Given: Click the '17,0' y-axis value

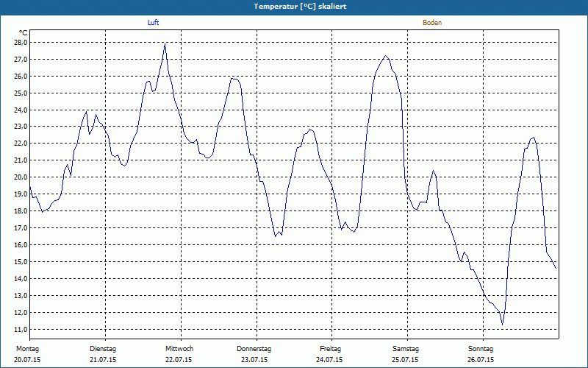Looking at the screenshot, I should (21, 228).
